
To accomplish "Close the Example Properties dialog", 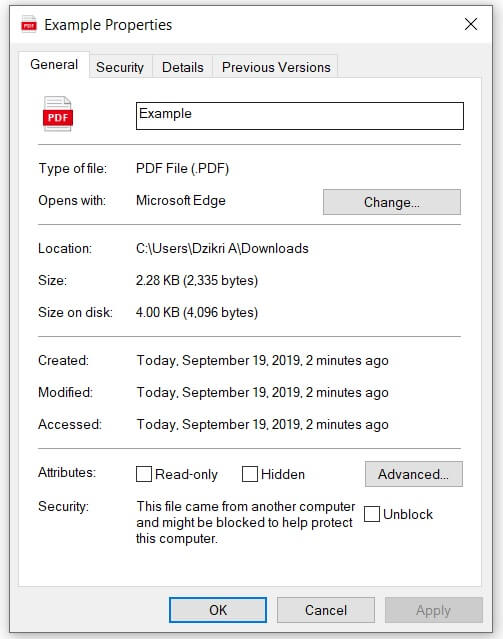I will pyautogui.click(x=471, y=24).
